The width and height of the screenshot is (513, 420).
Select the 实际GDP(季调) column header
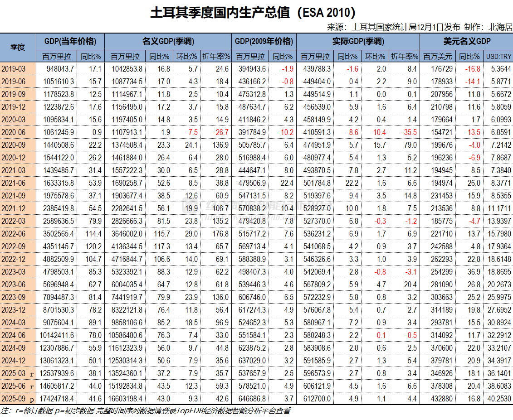pyautogui.click(x=358, y=41)
